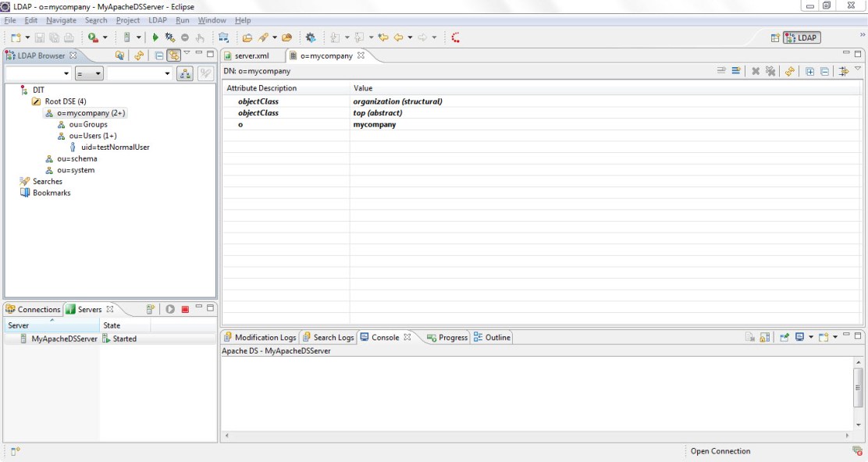Open the LDAP menu in menu bar

[158, 20]
